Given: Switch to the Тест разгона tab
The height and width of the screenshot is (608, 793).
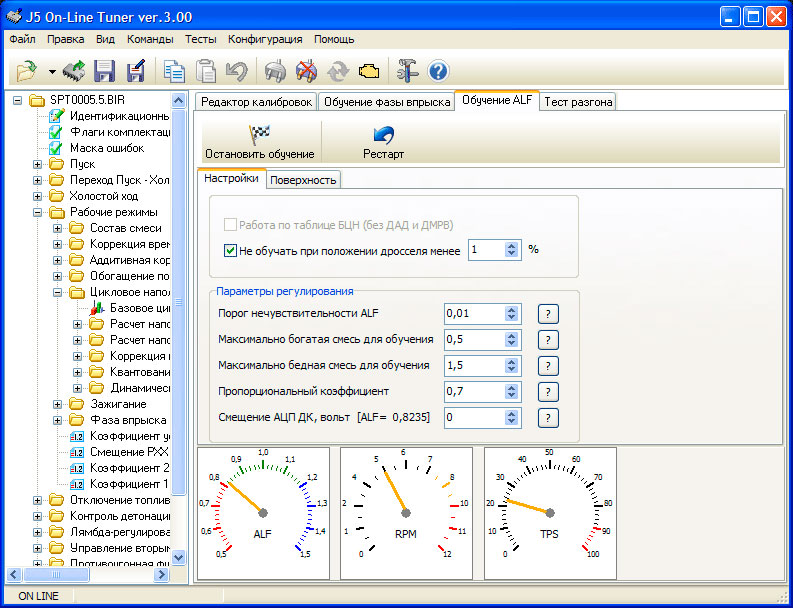Looking at the screenshot, I should pos(578,102).
